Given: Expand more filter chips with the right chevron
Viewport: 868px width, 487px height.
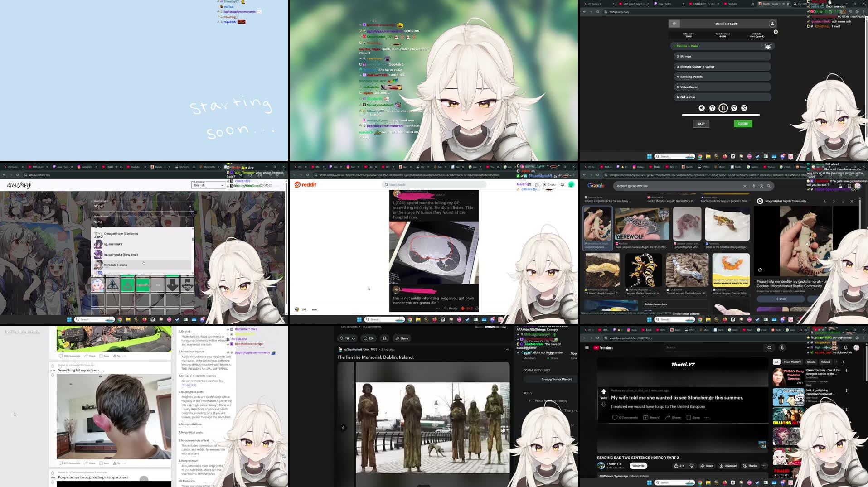Looking at the screenshot, I should pyautogui.click(x=844, y=362).
